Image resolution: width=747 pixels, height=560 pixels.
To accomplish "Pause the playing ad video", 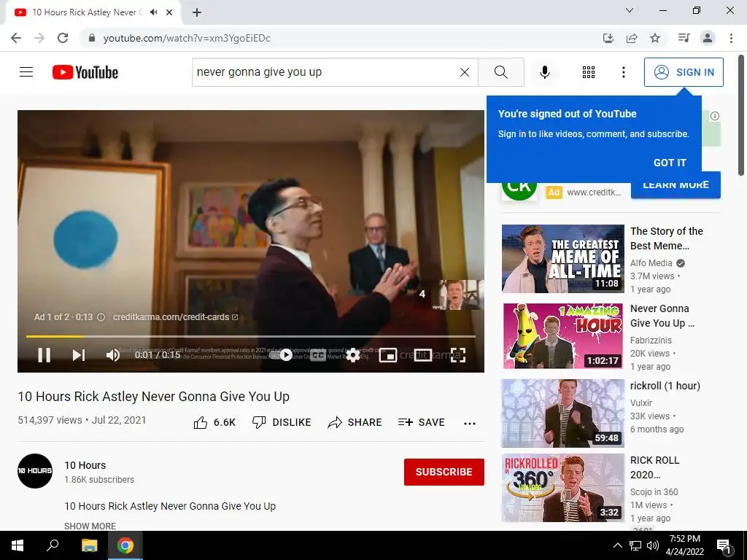I will point(44,355).
